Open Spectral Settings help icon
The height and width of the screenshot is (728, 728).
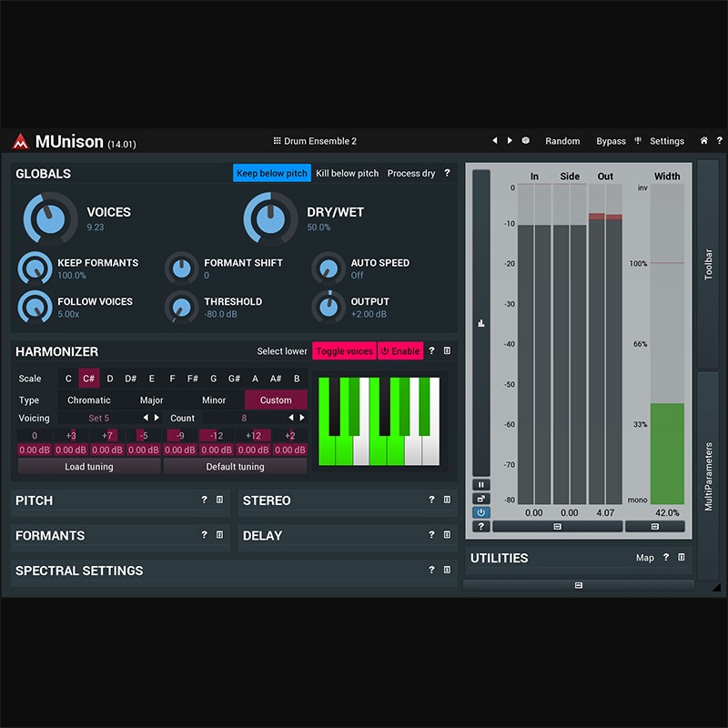click(431, 570)
